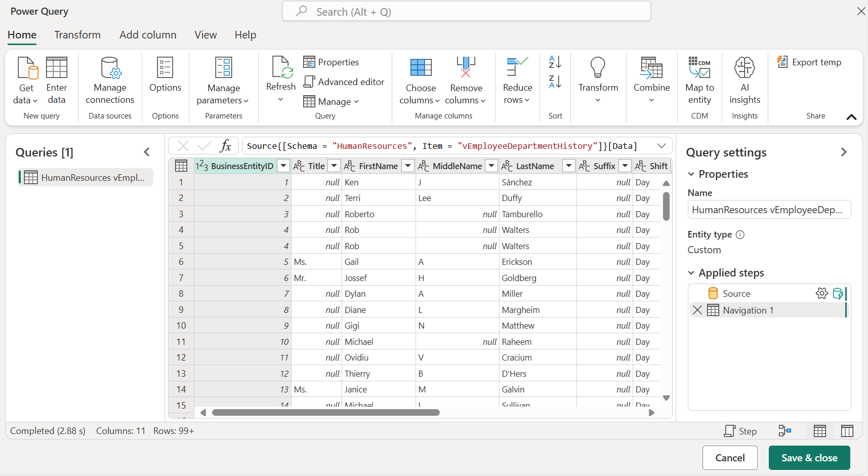Click the query Name input field
This screenshot has height=476, width=868.
point(768,210)
